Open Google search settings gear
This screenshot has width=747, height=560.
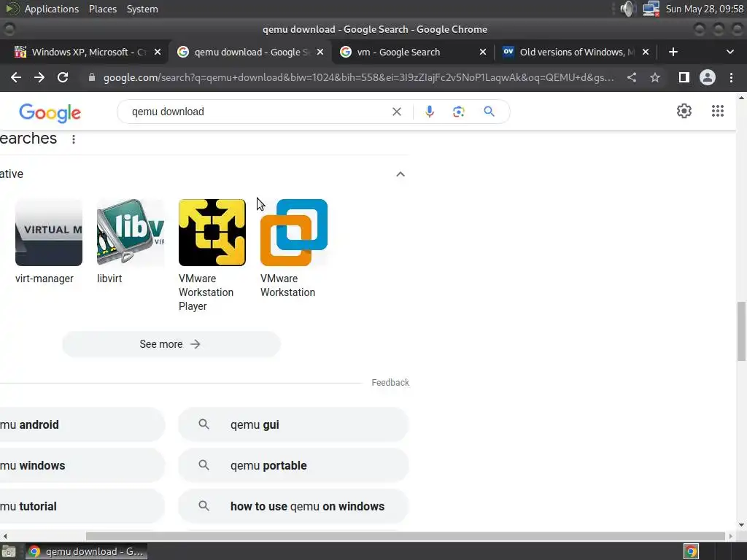tap(684, 111)
